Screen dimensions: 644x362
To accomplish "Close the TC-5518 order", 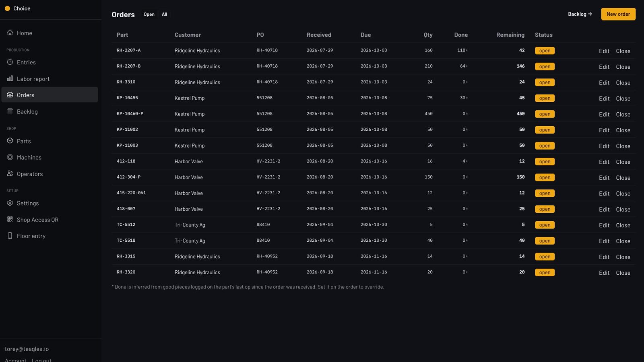I will point(623,241).
